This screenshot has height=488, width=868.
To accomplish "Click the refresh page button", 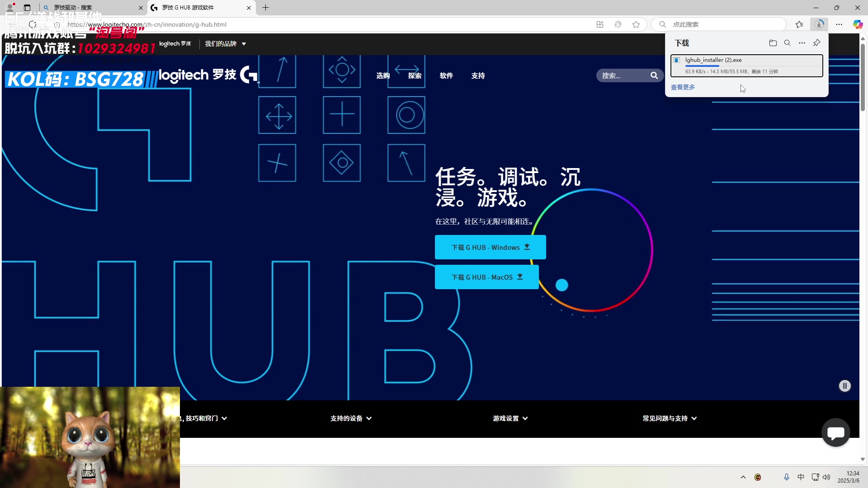I will [33, 24].
